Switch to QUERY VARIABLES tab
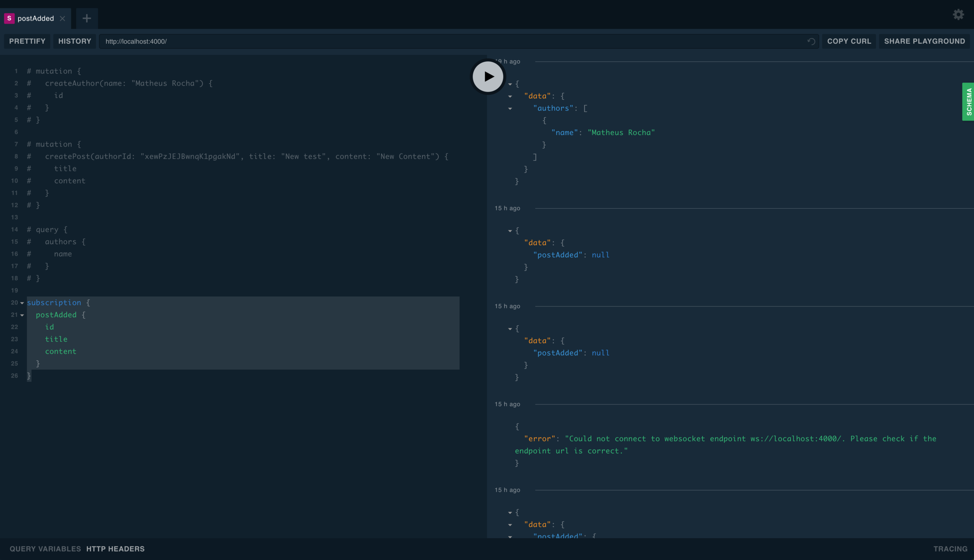The height and width of the screenshot is (560, 974). pyautogui.click(x=45, y=549)
